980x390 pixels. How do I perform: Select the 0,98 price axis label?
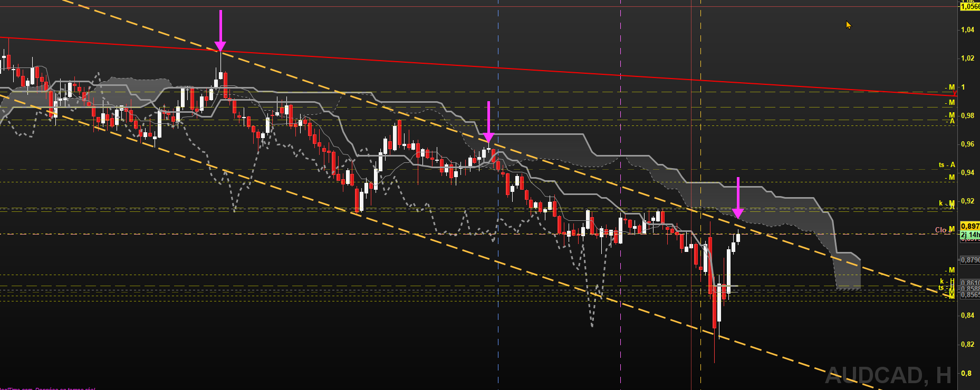[967, 116]
